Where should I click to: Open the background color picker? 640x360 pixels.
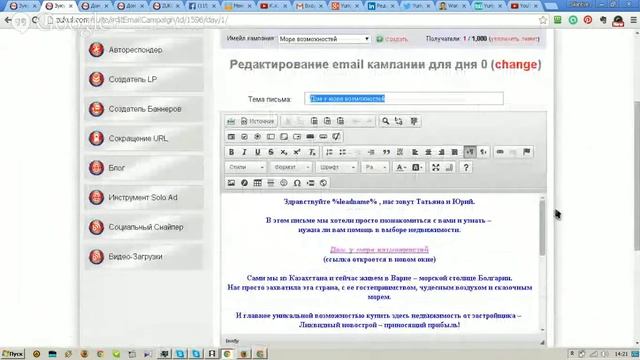(417, 167)
